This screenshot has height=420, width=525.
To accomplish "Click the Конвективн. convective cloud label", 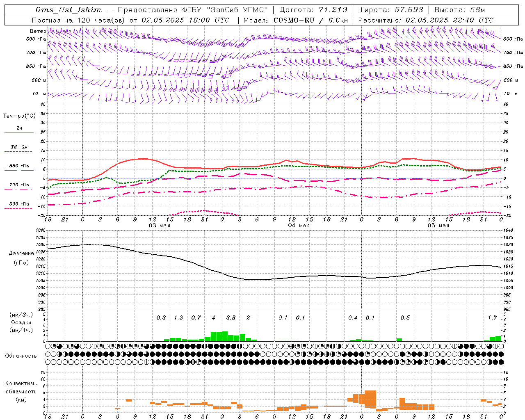I will click(21, 383).
